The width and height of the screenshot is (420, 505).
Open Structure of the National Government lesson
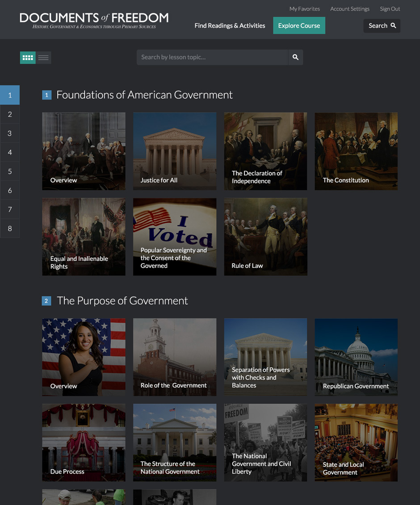(x=175, y=442)
